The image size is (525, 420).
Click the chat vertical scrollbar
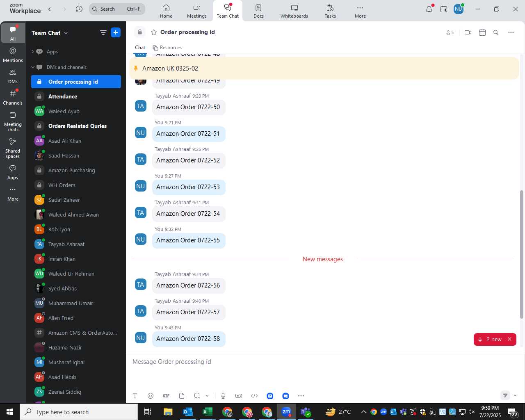522,254
